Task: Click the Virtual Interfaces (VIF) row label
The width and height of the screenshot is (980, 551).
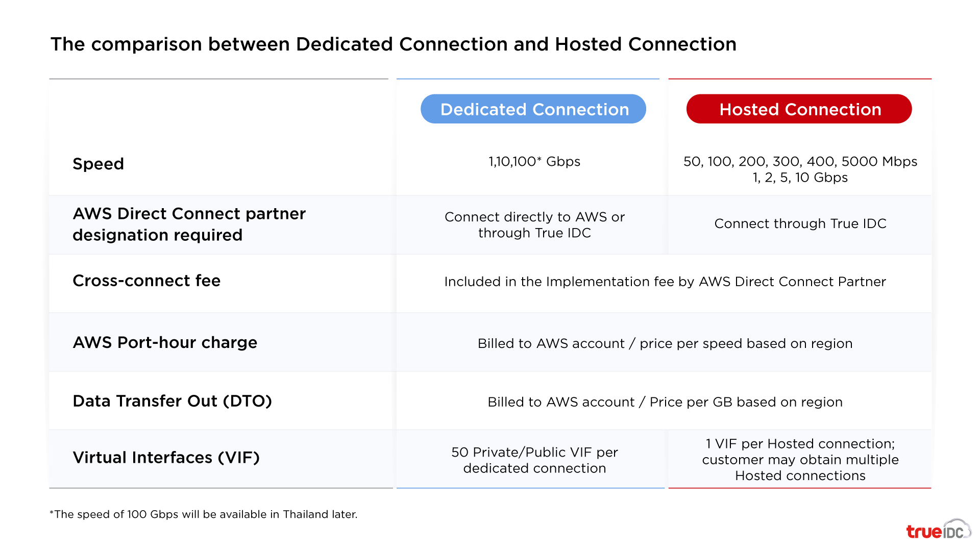Action: coord(166,458)
